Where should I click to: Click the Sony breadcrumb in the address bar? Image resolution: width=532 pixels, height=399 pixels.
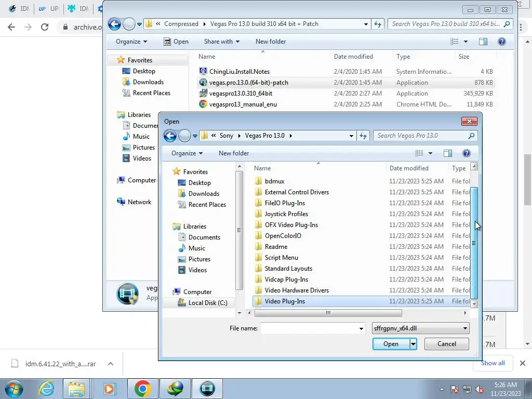point(227,136)
